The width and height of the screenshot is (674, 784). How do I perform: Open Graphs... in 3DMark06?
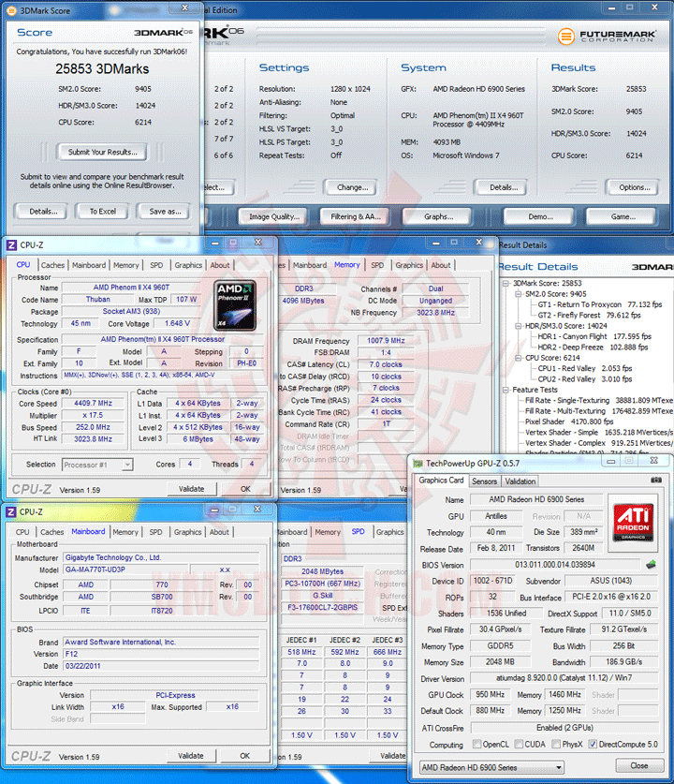(439, 216)
